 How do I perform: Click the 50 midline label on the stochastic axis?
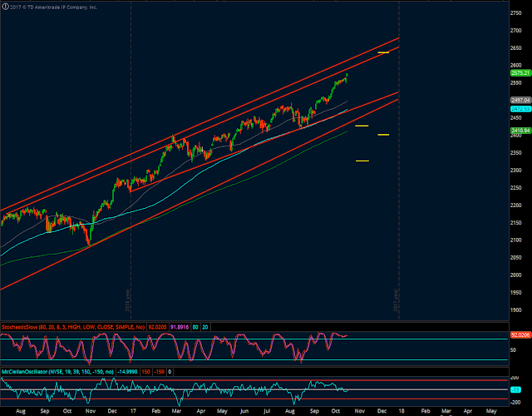(513, 350)
